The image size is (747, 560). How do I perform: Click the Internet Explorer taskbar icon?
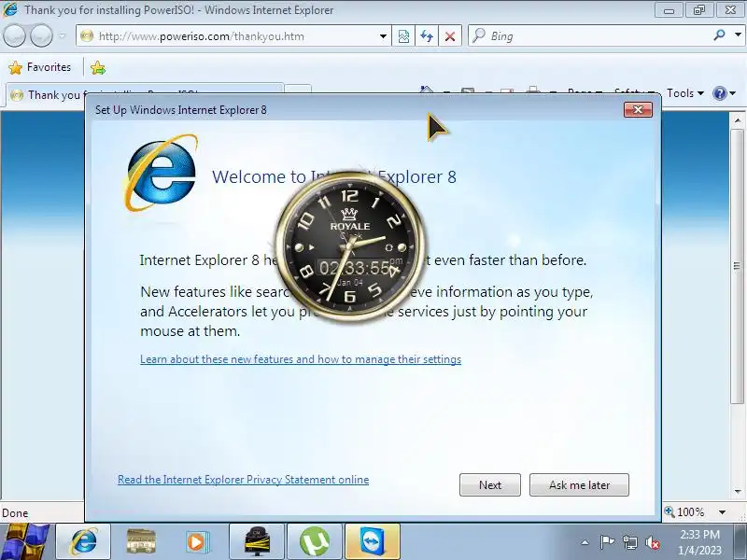pyautogui.click(x=83, y=541)
